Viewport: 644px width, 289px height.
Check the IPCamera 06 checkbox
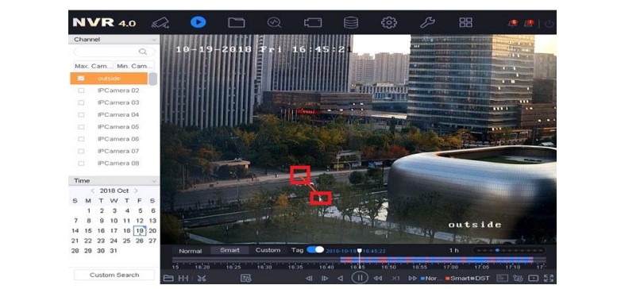(81, 139)
